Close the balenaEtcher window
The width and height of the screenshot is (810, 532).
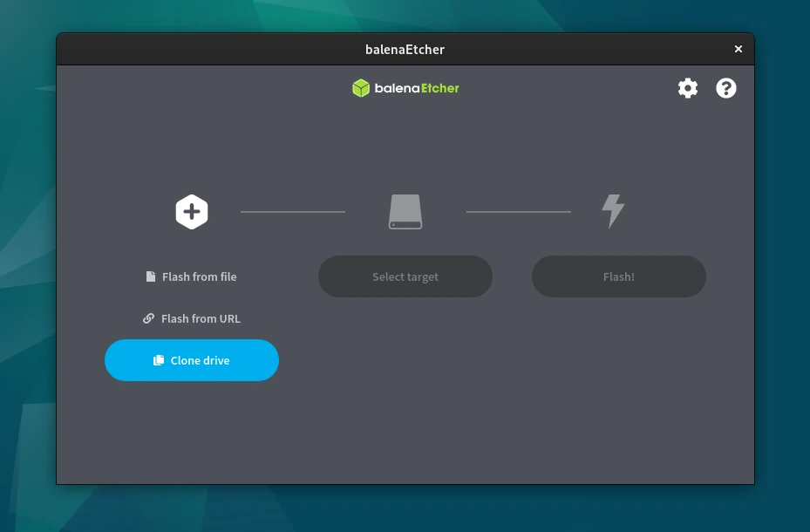pyautogui.click(x=739, y=49)
